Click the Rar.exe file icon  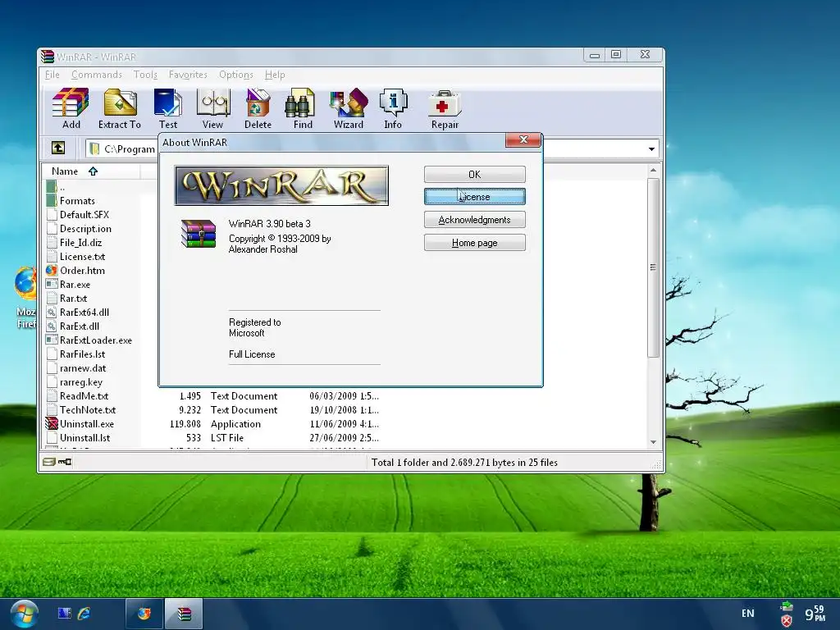pyautogui.click(x=52, y=285)
